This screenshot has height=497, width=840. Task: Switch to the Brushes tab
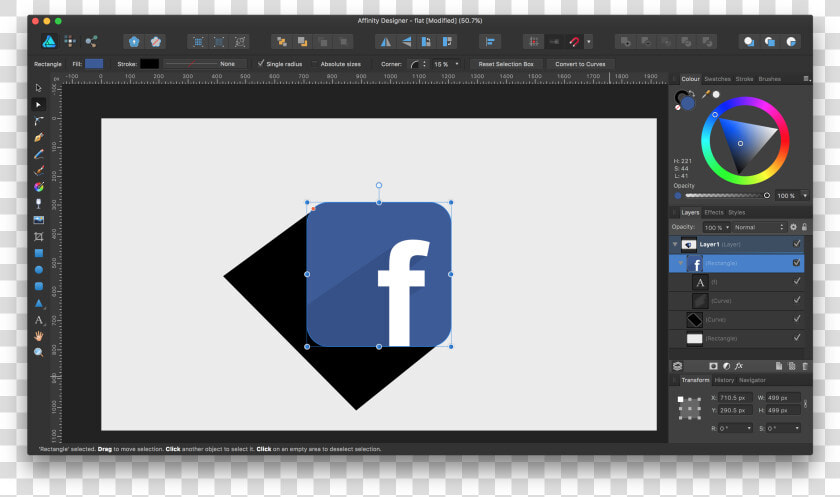[x=769, y=79]
